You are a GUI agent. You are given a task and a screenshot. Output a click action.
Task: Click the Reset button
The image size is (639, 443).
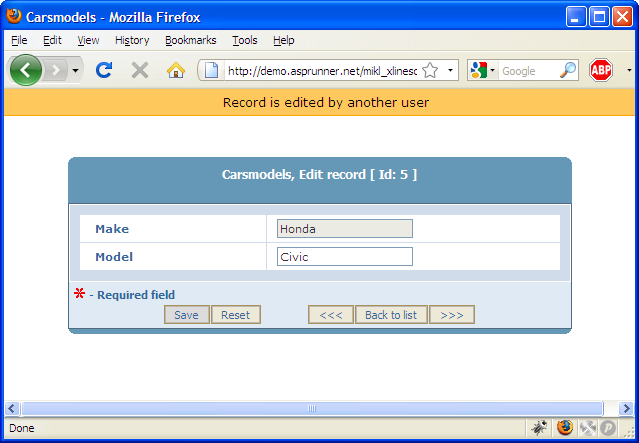(236, 315)
